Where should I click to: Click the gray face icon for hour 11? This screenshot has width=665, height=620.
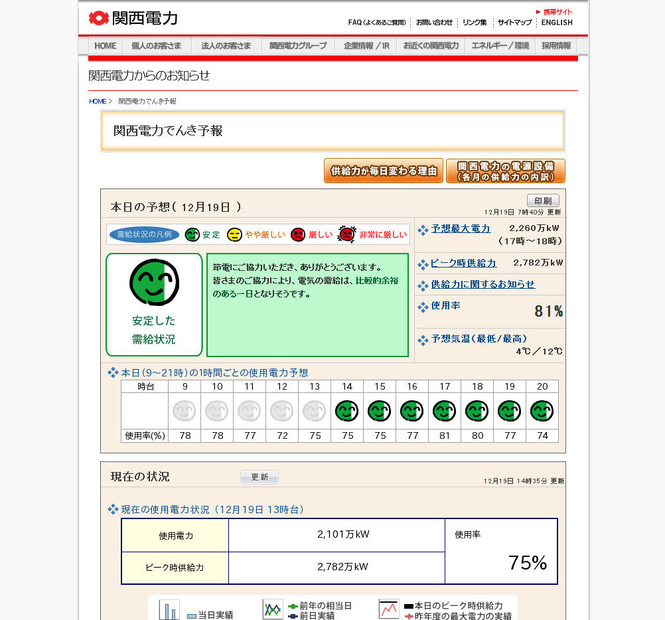[249, 411]
